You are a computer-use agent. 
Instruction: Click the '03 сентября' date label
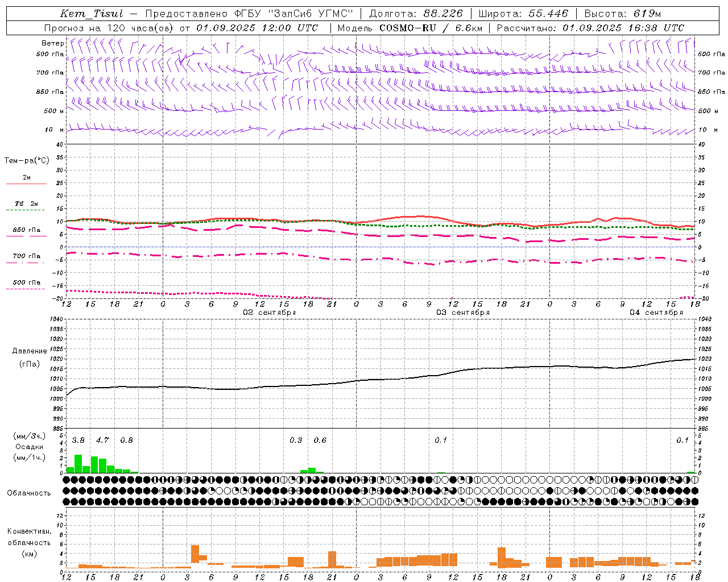tap(463, 313)
